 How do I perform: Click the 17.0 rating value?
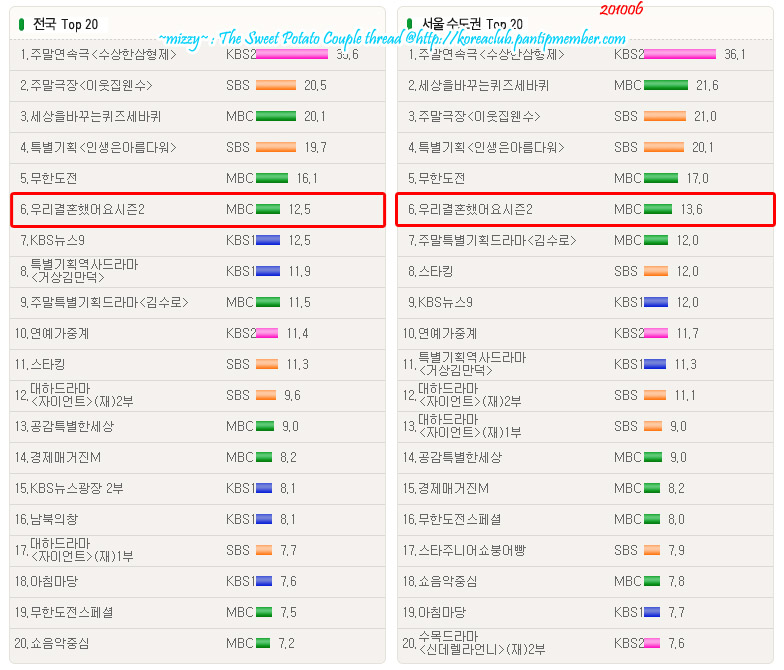pos(698,178)
